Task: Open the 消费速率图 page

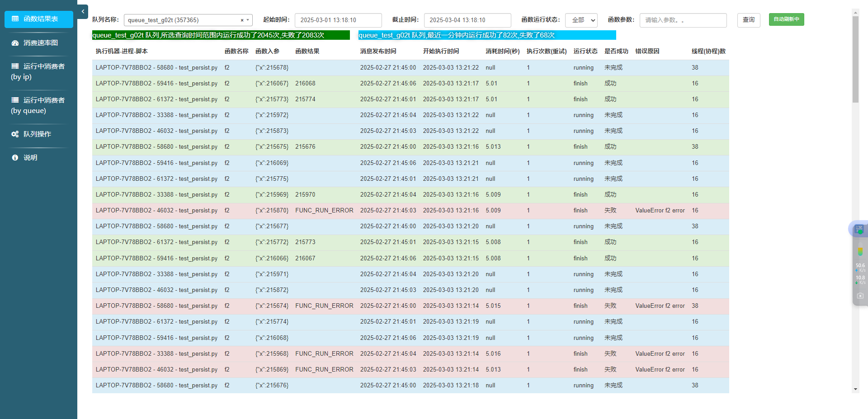Action: click(x=39, y=43)
